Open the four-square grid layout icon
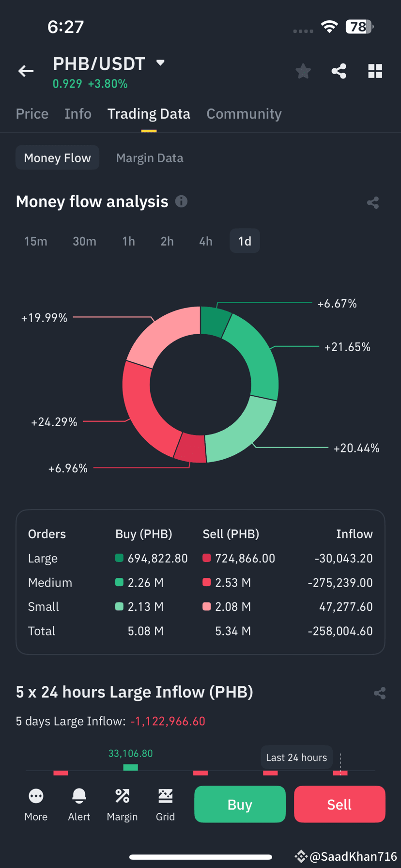401x868 pixels. [x=375, y=71]
